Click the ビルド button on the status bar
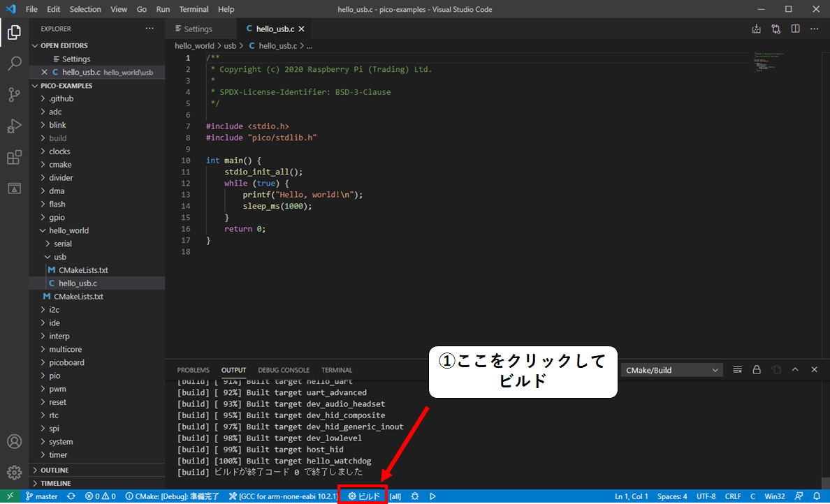This screenshot has width=830, height=504. click(x=363, y=496)
